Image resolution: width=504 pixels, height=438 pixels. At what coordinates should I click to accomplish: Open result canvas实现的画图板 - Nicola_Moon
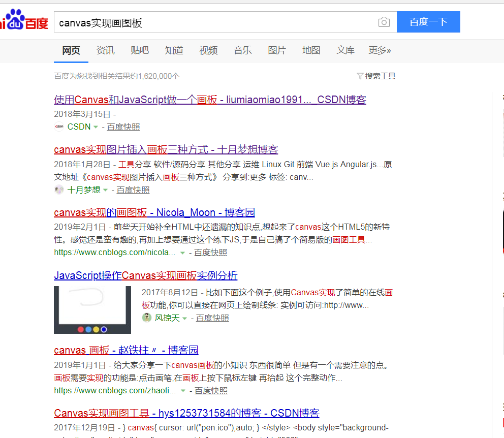point(154,212)
